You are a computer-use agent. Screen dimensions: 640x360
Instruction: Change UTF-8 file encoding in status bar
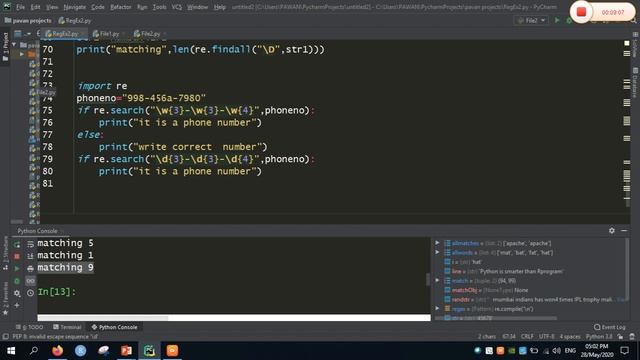(547, 337)
